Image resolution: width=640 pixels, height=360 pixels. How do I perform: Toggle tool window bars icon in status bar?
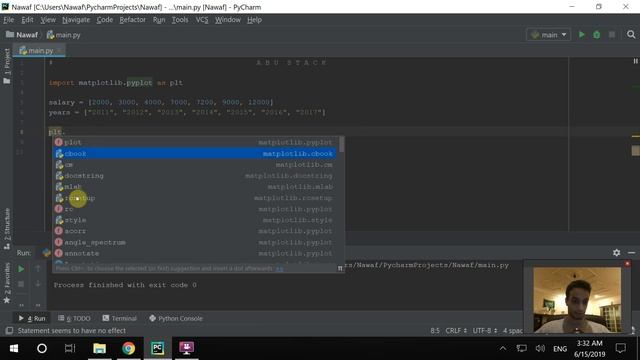[x=9, y=331]
